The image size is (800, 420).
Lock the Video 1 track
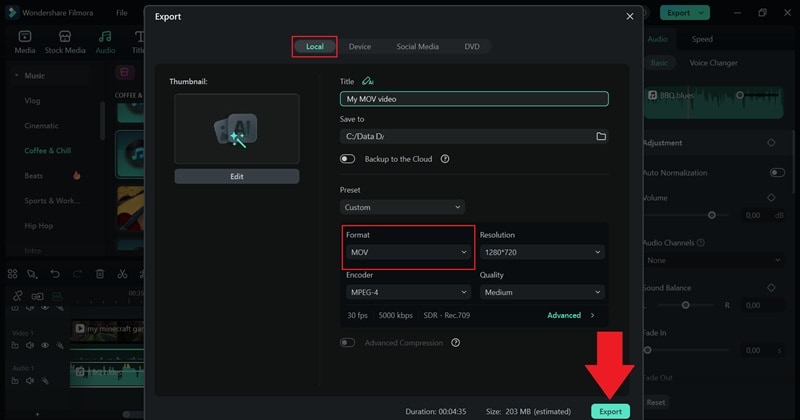15,345
